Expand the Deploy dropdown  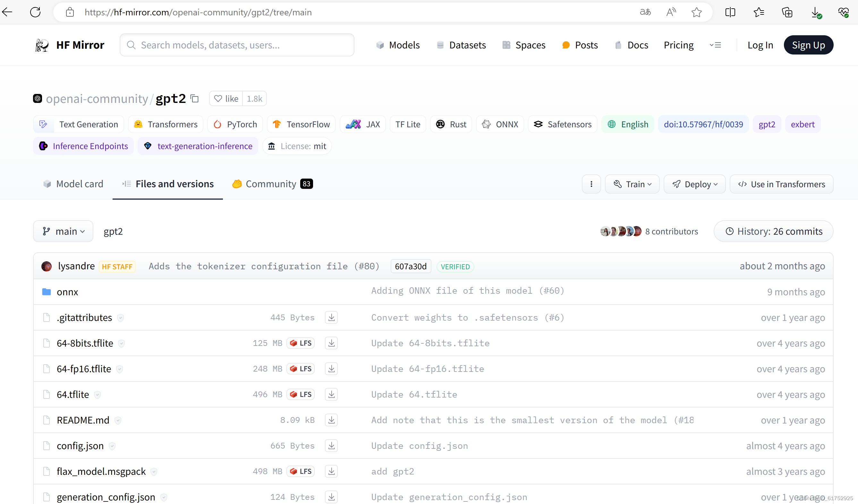coord(694,184)
